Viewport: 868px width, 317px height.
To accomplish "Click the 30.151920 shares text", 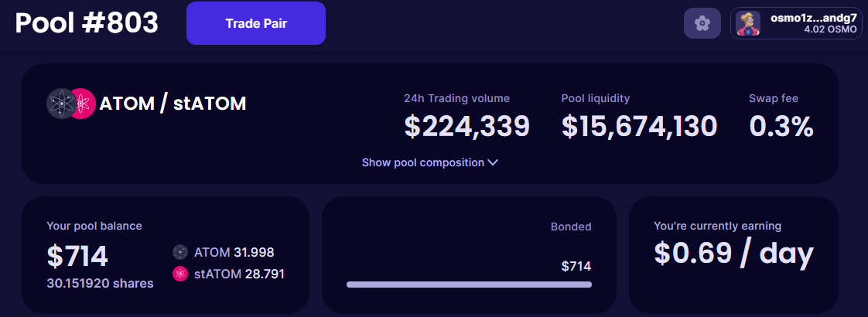I will click(101, 283).
